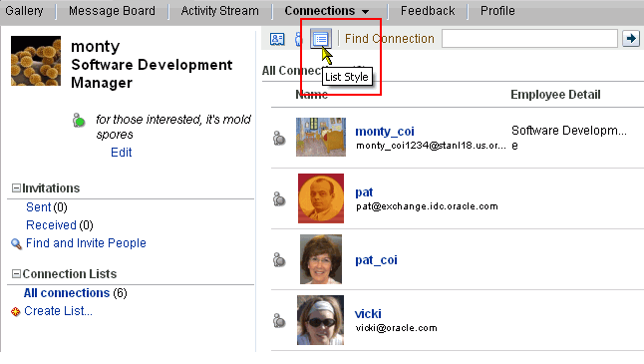Click the Employee Detail column header
The image size is (644, 364).
click(x=555, y=95)
